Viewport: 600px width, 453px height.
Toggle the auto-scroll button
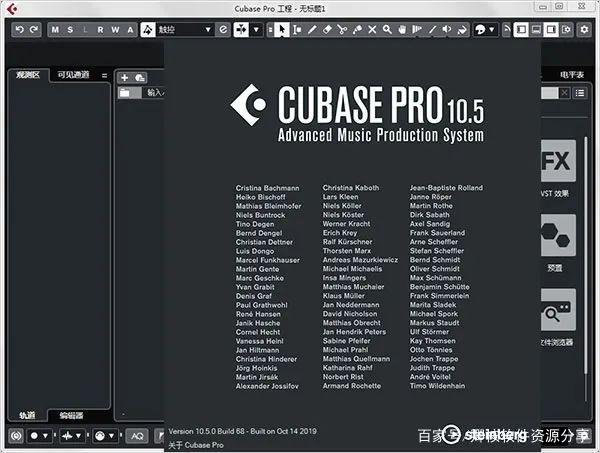click(241, 29)
